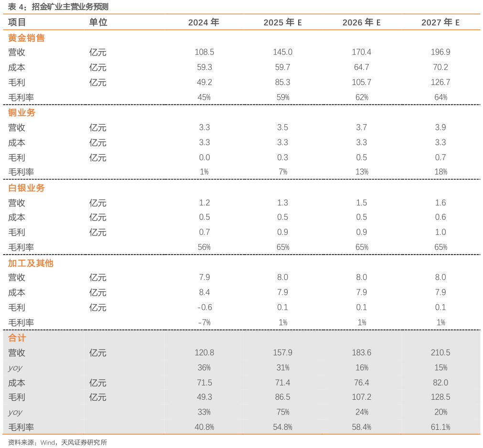Click the 加工及其他 section heading
This screenshot has height=448, width=483.
click(x=31, y=263)
